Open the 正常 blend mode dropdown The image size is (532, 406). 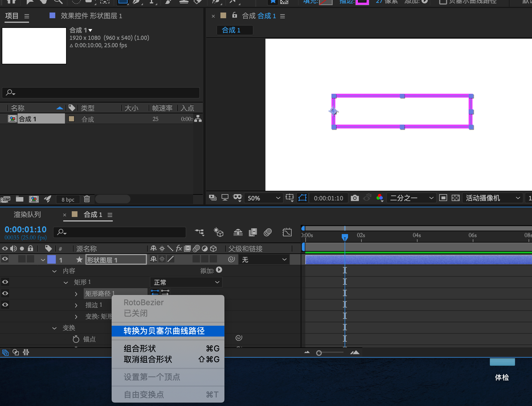(186, 282)
